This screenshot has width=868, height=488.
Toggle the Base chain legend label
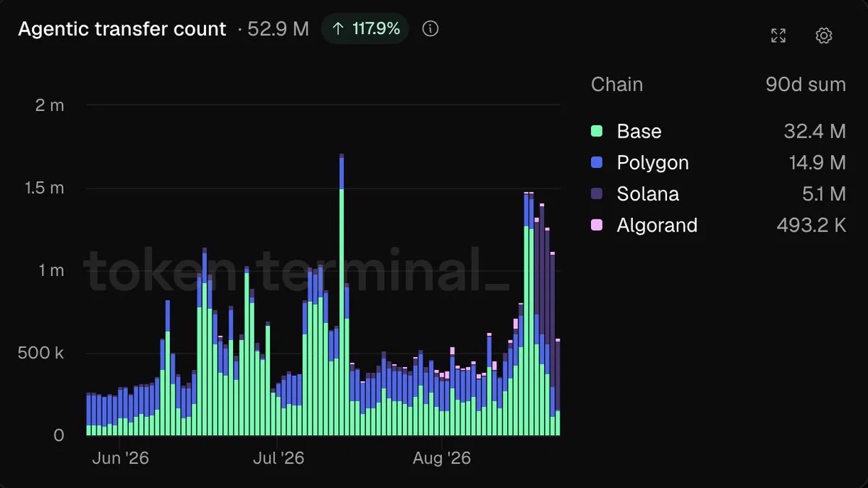[639, 131]
